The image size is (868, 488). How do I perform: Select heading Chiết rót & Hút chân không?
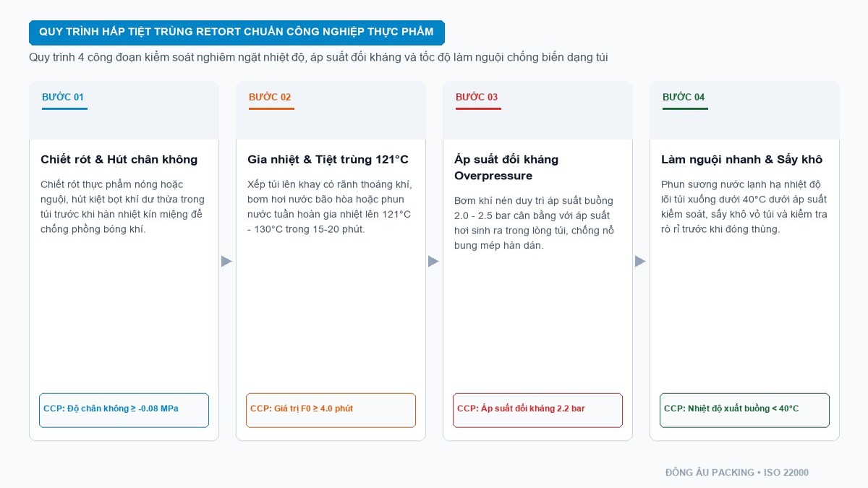click(x=119, y=160)
